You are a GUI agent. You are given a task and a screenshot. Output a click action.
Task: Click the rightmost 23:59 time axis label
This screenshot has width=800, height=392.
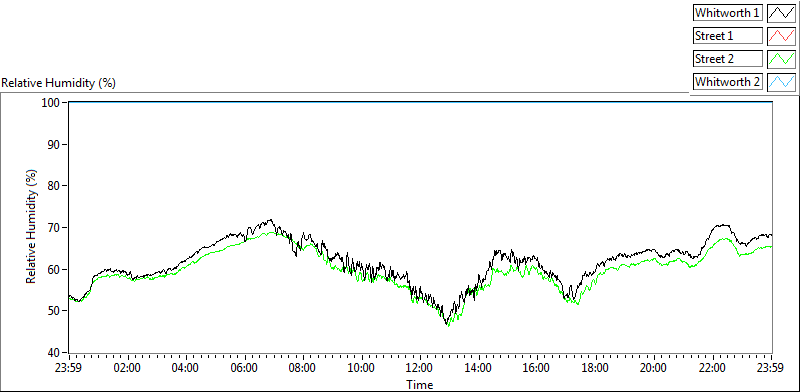coord(771,367)
